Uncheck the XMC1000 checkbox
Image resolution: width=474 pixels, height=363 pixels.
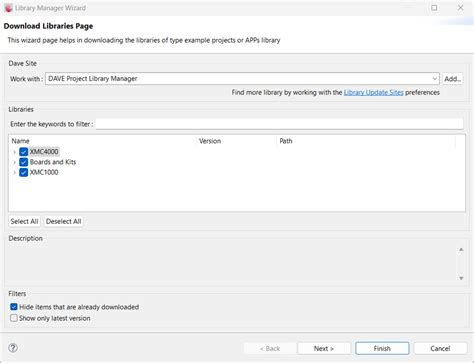23,172
